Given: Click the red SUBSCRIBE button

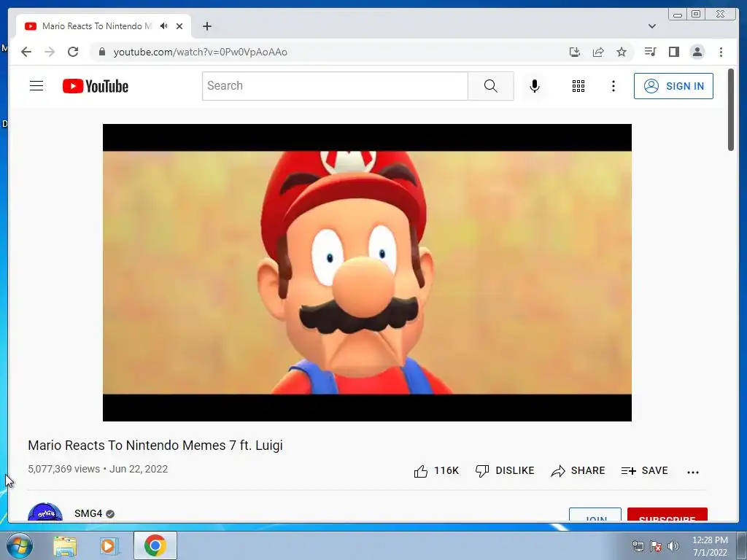Looking at the screenshot, I should click(x=667, y=515).
